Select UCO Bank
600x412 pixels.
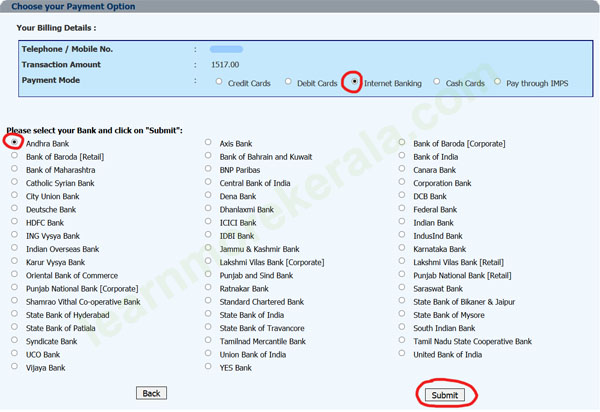15,353
